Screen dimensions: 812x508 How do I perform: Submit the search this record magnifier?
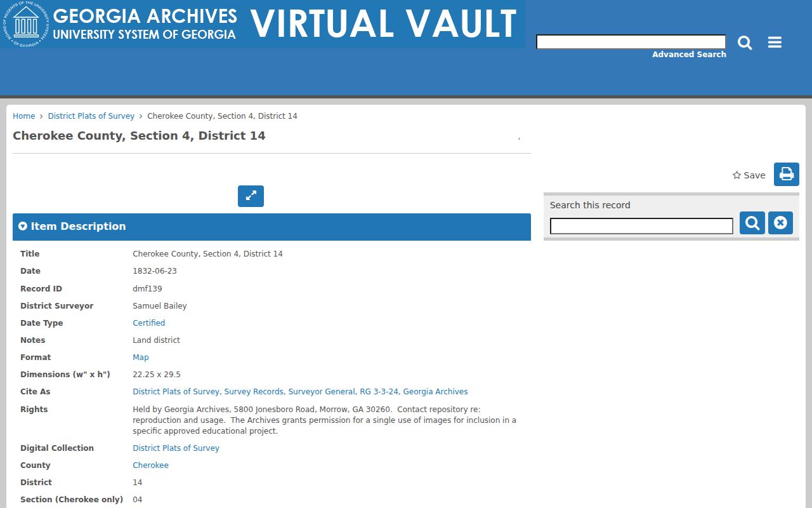tap(752, 223)
